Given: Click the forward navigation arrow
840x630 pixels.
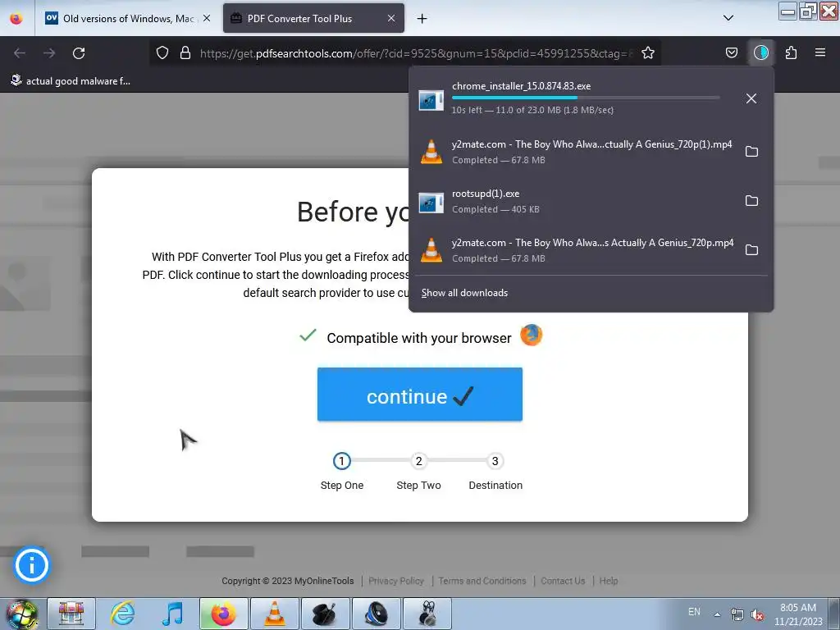Looking at the screenshot, I should coord(49,53).
